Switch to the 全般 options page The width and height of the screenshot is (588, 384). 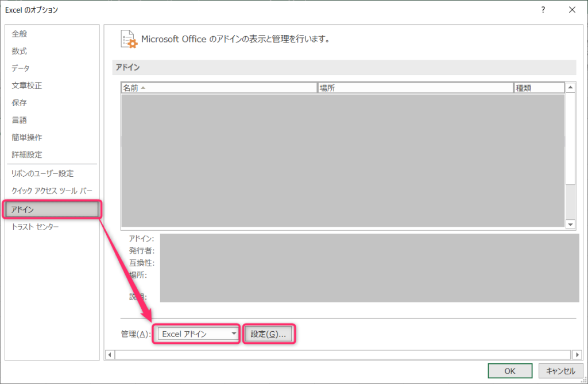[x=19, y=33]
